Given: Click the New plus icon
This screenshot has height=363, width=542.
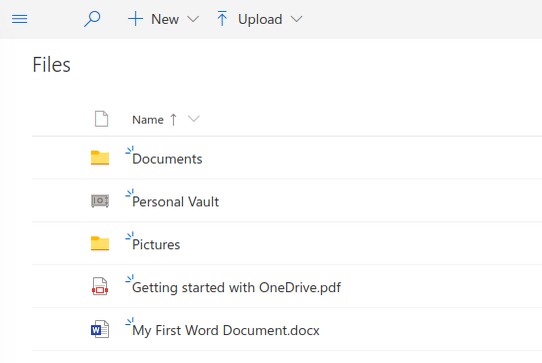Looking at the screenshot, I should (x=136, y=19).
